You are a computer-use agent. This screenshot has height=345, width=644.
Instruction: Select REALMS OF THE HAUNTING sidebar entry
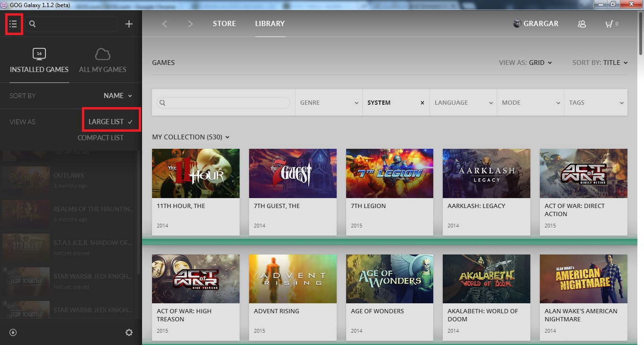pos(69,214)
